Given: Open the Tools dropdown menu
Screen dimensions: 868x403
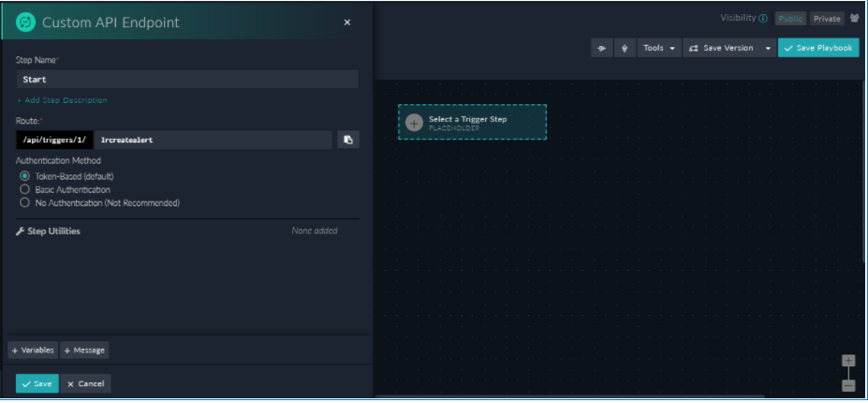Looking at the screenshot, I should click(659, 48).
